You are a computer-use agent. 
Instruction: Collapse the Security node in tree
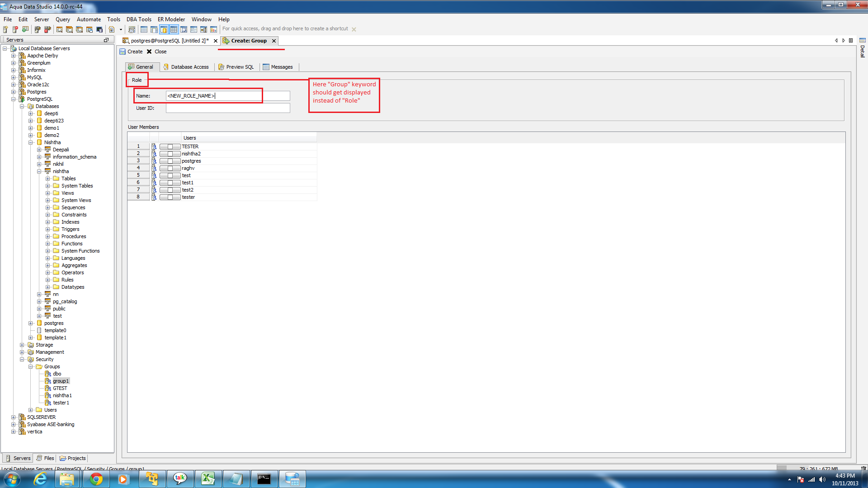22,359
